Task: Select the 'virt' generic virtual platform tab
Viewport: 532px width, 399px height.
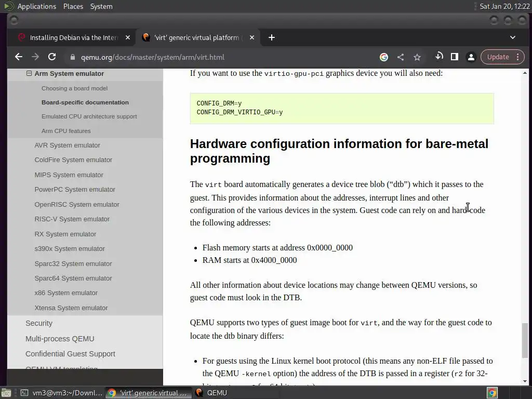Action: [x=198, y=37]
